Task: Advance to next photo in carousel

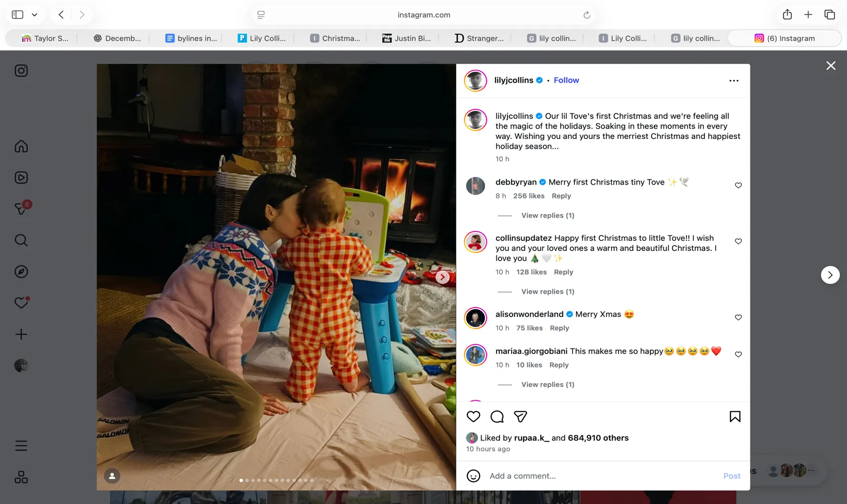Action: click(442, 277)
